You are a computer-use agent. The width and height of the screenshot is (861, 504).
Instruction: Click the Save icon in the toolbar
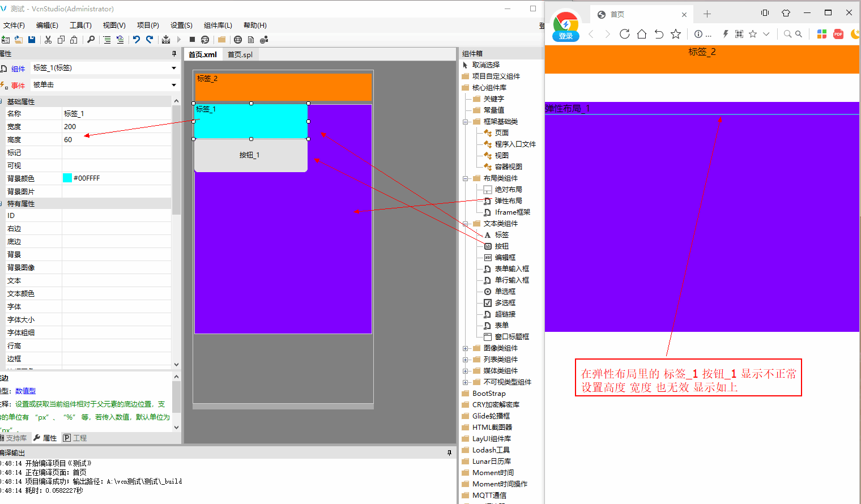[32, 40]
